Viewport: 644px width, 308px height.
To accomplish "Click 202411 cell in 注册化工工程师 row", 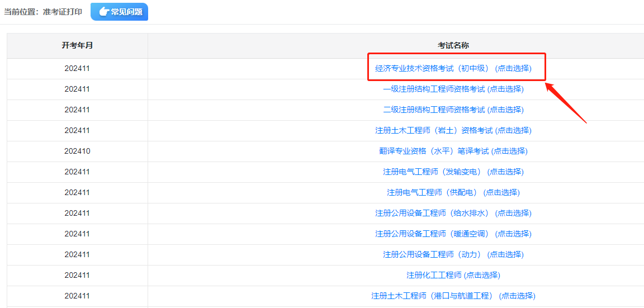I will pyautogui.click(x=77, y=275).
